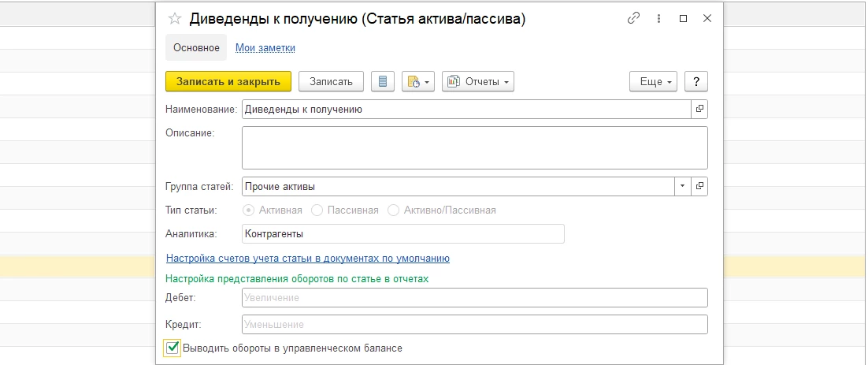Toggle Выводить обороты в управленческом балансе checkbox
This screenshot has height=365, width=868.
tap(173, 348)
